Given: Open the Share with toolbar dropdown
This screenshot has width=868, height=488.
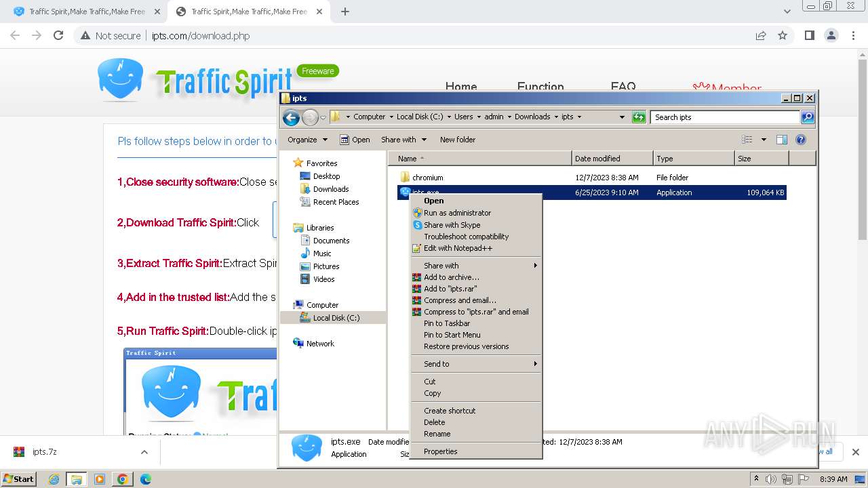Looking at the screenshot, I should point(403,140).
